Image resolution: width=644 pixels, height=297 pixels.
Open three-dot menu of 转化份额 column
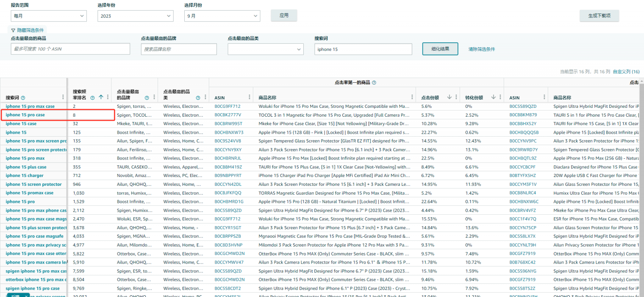click(x=500, y=97)
